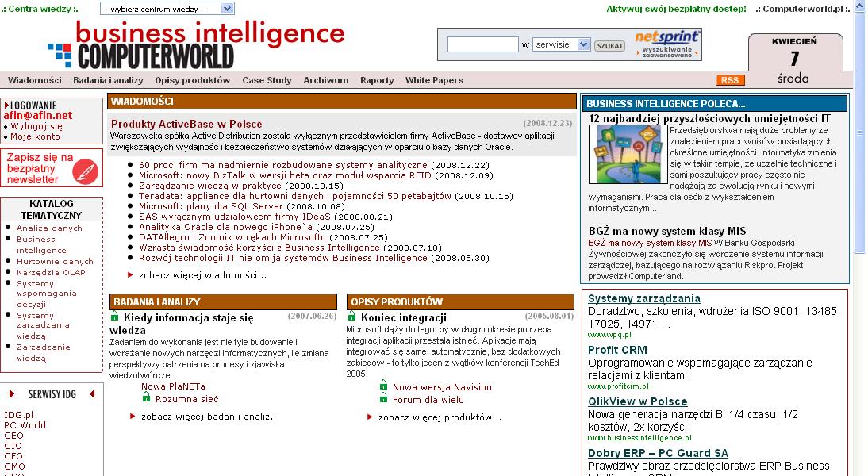Click the page vertical scrollbar

click(860, 132)
